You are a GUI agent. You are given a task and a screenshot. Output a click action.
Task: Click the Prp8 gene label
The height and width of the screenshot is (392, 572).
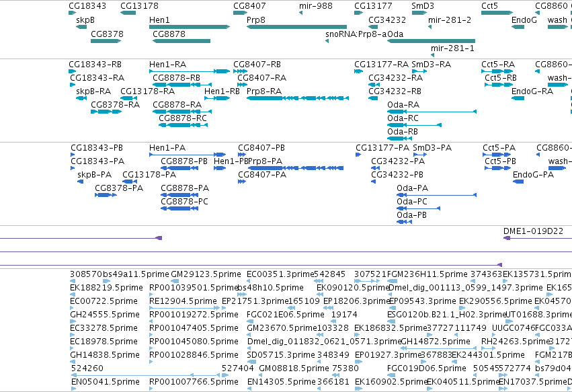click(255, 19)
